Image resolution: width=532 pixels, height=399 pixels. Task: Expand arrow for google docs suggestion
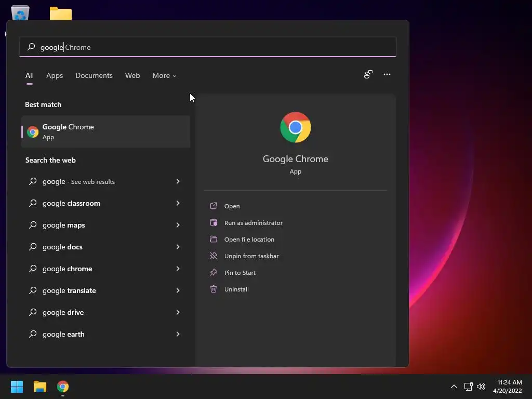point(178,247)
